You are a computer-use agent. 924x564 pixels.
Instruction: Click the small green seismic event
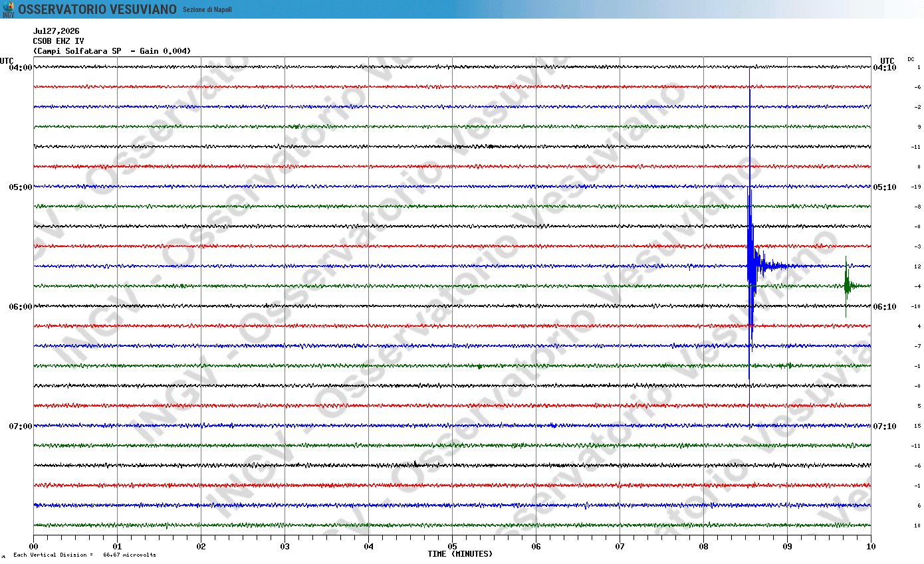tap(847, 286)
